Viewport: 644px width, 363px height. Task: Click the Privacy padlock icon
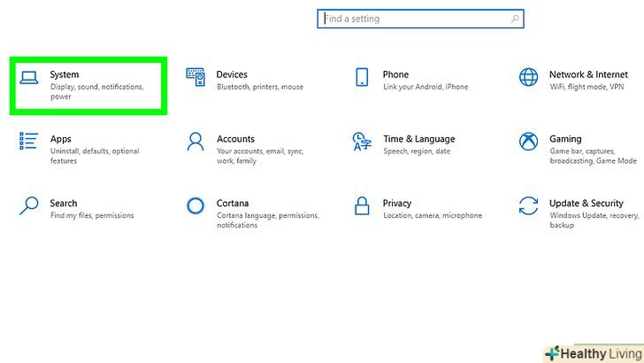point(362,205)
